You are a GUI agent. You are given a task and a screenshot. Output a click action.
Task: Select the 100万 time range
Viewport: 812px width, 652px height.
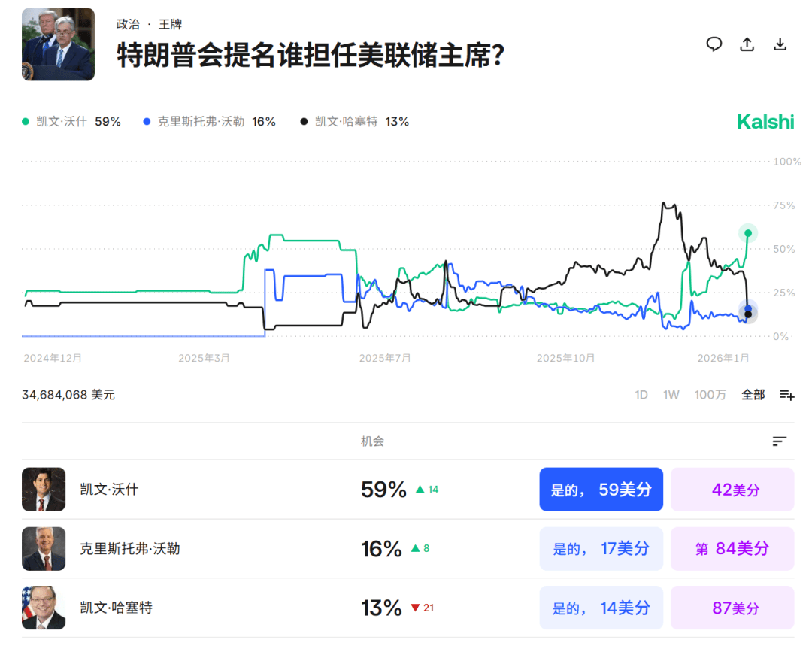[x=710, y=395]
